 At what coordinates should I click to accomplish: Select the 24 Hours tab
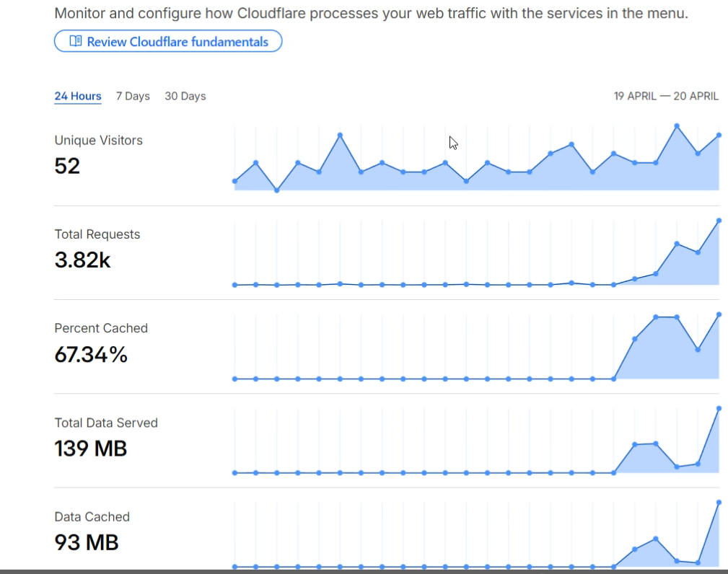(77, 96)
